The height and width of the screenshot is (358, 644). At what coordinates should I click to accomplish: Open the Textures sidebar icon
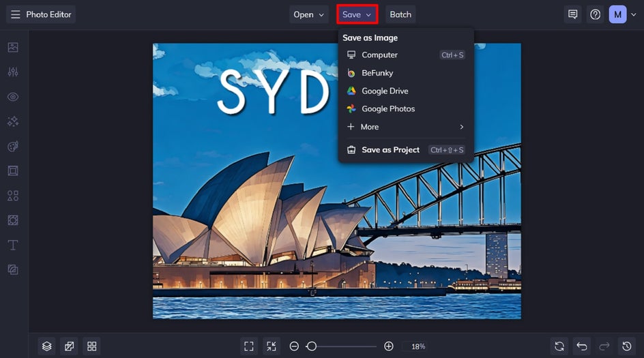click(x=13, y=270)
